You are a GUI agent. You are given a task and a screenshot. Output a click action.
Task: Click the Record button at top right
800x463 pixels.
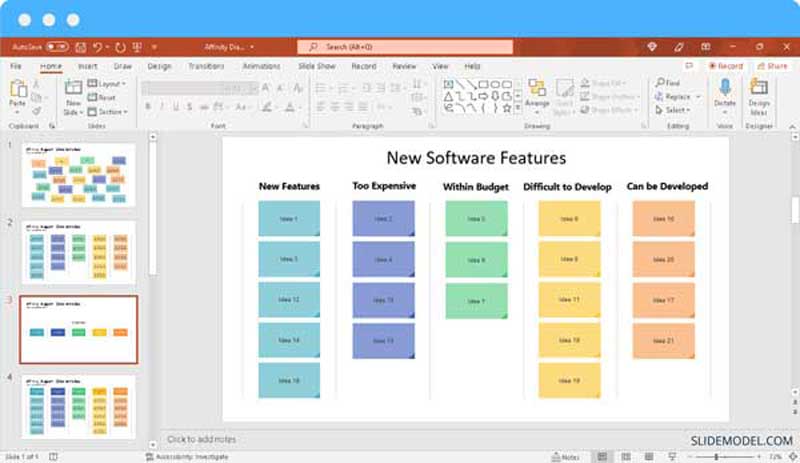tap(726, 66)
